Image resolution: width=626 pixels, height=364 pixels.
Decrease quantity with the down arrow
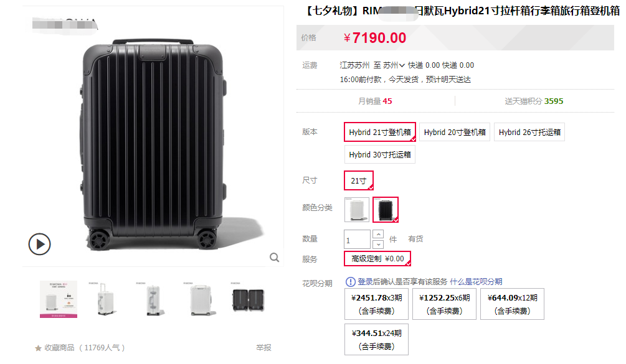(x=378, y=244)
